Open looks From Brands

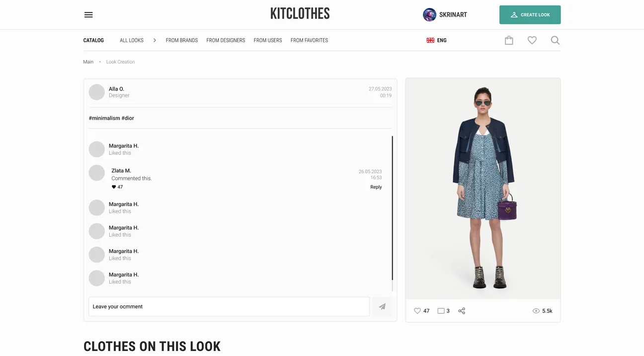[x=182, y=40]
